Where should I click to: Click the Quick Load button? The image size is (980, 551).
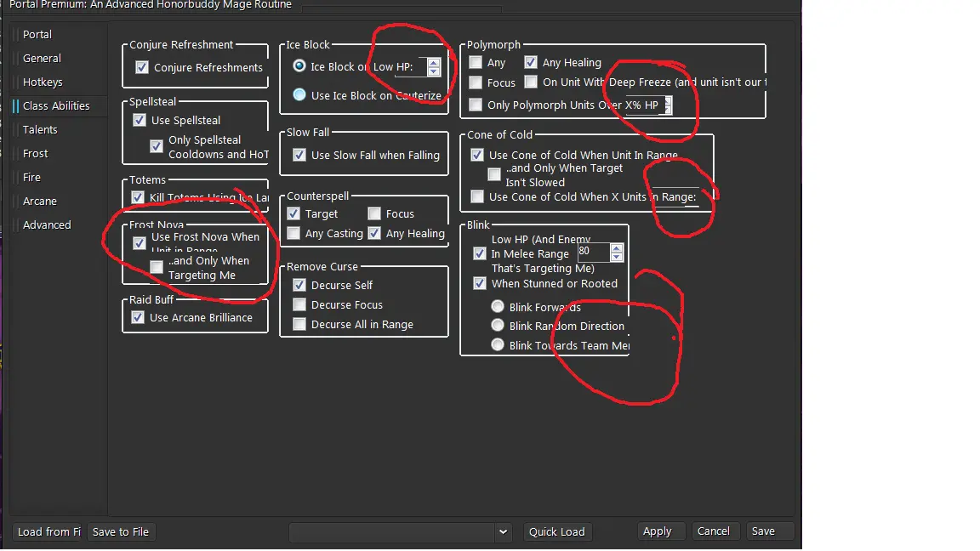557,531
